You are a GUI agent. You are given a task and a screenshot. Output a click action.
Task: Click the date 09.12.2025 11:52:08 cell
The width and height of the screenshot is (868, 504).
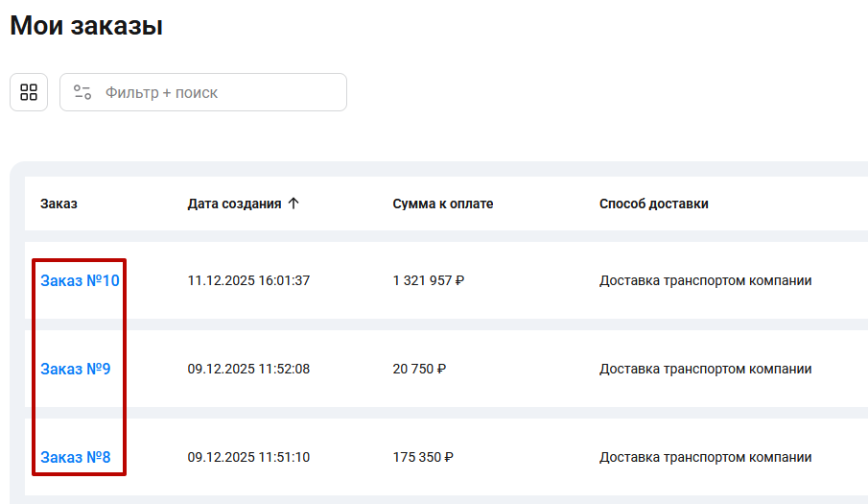(x=248, y=369)
